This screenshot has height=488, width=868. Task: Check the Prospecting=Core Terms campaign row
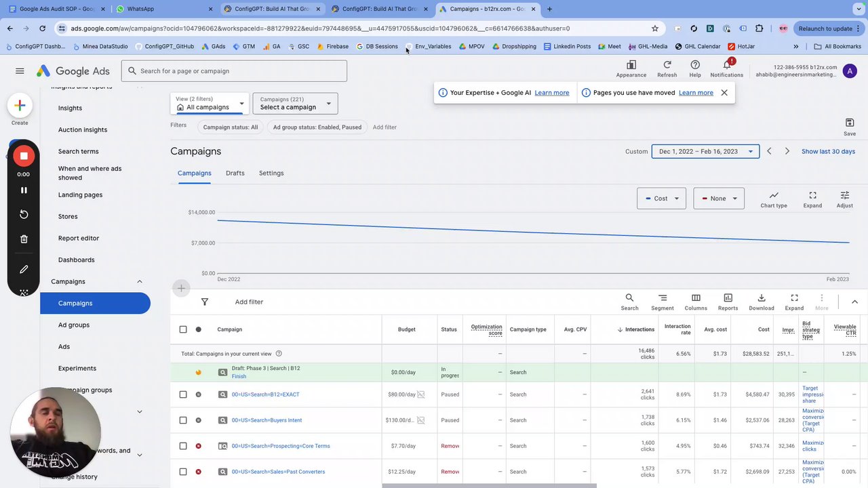pos(183,446)
